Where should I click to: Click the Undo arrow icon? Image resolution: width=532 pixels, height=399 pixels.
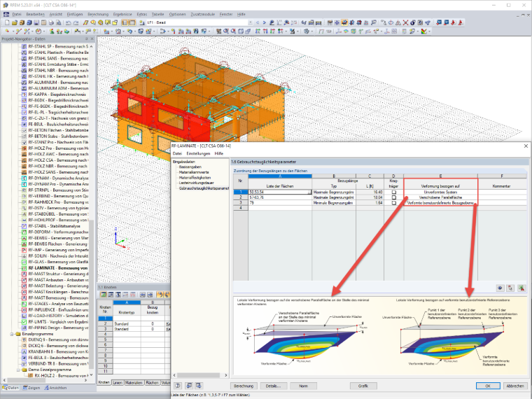pos(68,22)
